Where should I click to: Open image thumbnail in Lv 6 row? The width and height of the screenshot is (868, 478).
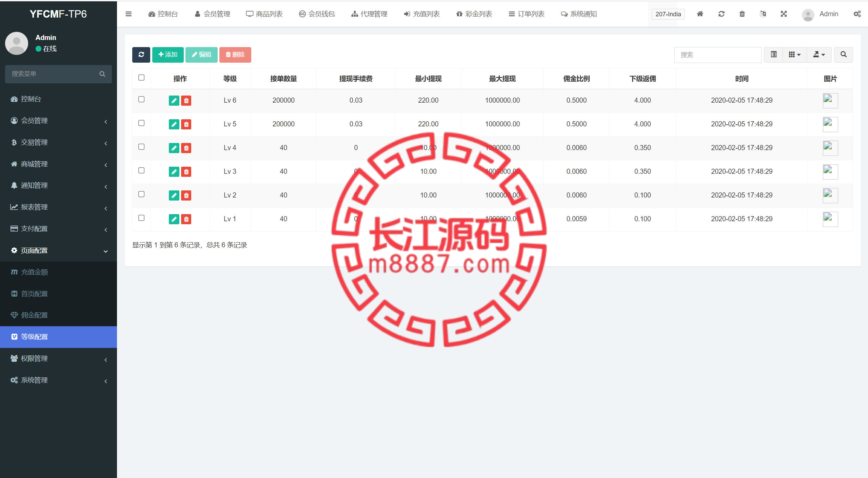tap(830, 100)
